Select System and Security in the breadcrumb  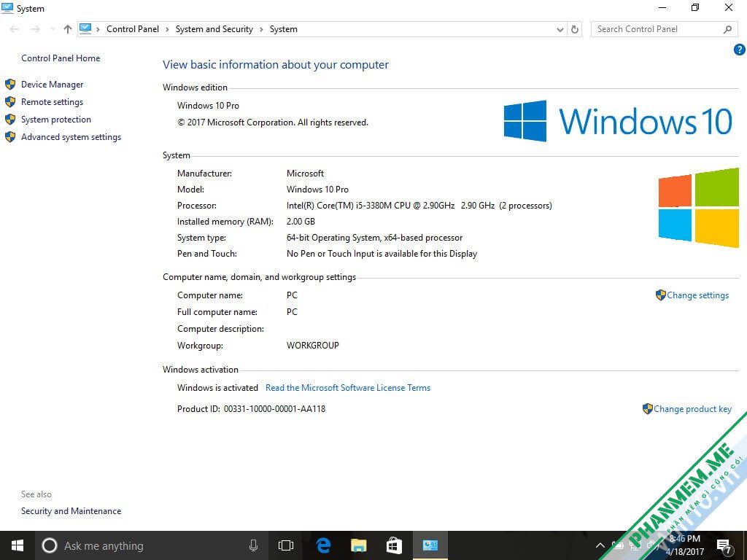point(214,29)
